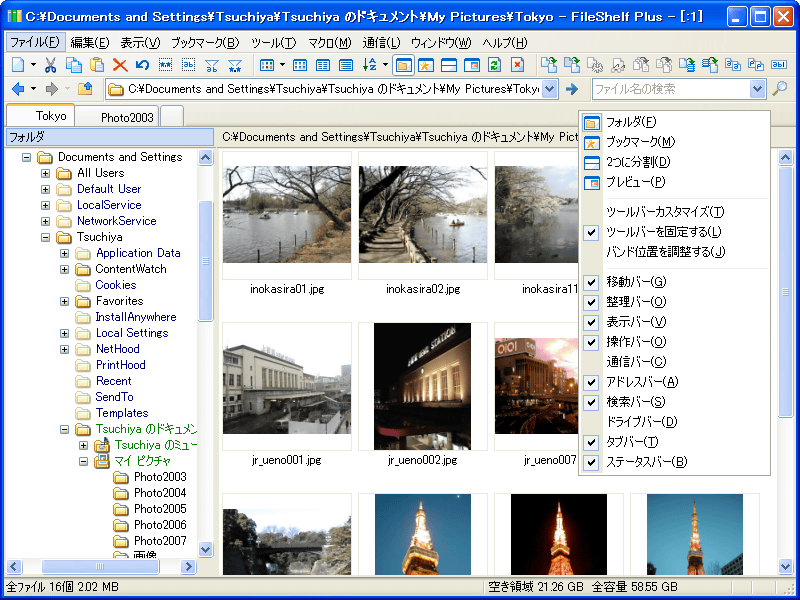Uncheck 検索バー(S) in the menu

(674, 402)
